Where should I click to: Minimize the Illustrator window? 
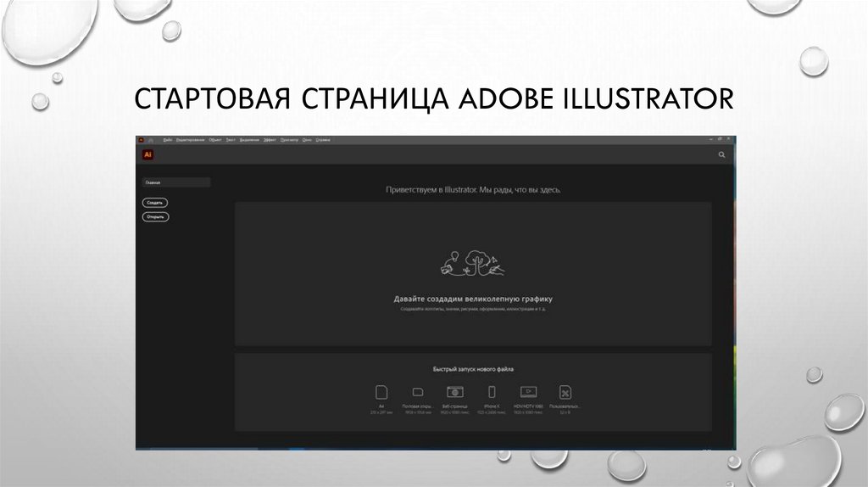coord(711,140)
